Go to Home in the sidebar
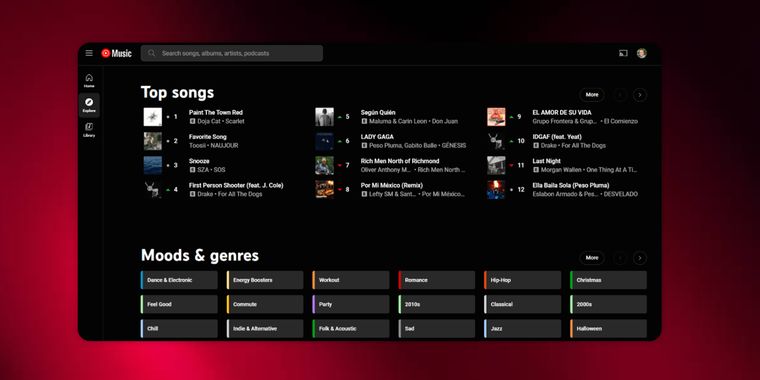The height and width of the screenshot is (380, 760). pos(89,80)
